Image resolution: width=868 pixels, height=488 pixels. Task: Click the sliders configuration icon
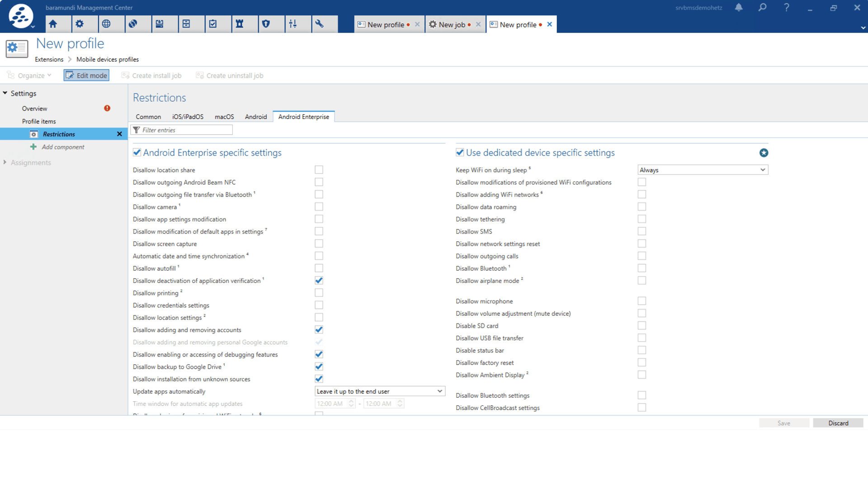click(293, 24)
